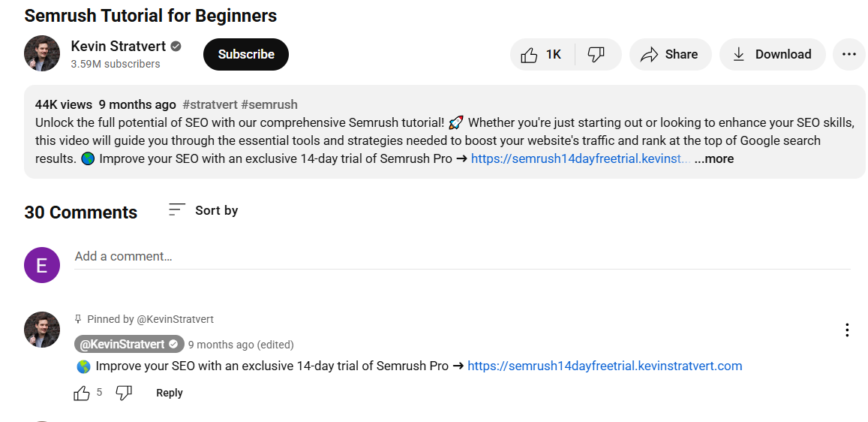Open Kevin Stratvert channel name link
The image size is (868, 422).
119,46
